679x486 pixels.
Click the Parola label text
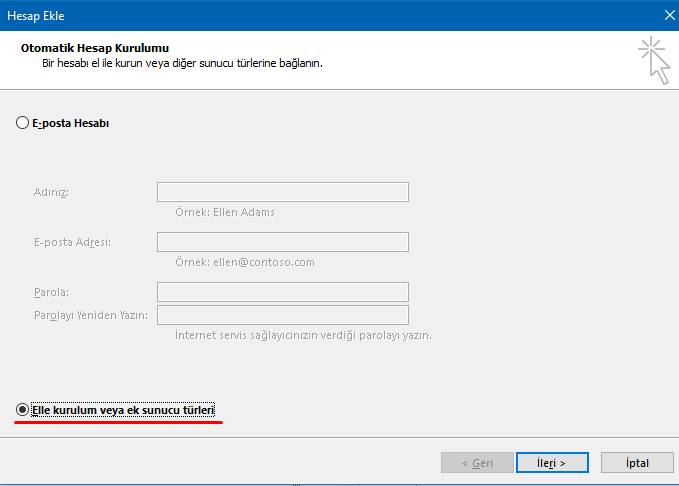click(x=52, y=292)
